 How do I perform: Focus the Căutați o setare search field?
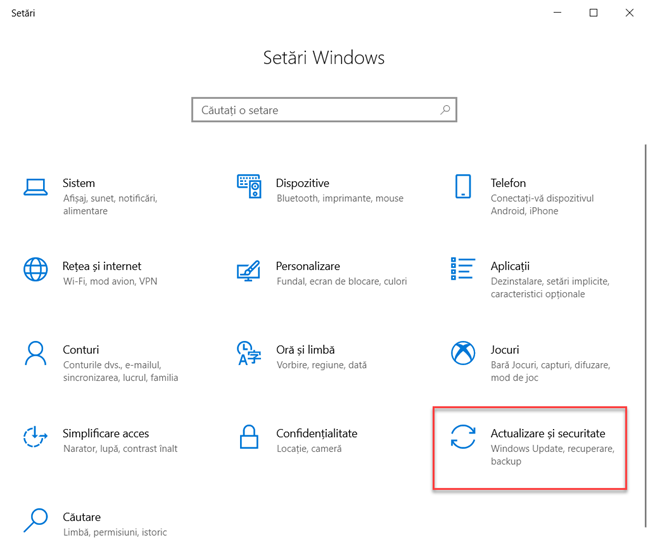coord(324,109)
